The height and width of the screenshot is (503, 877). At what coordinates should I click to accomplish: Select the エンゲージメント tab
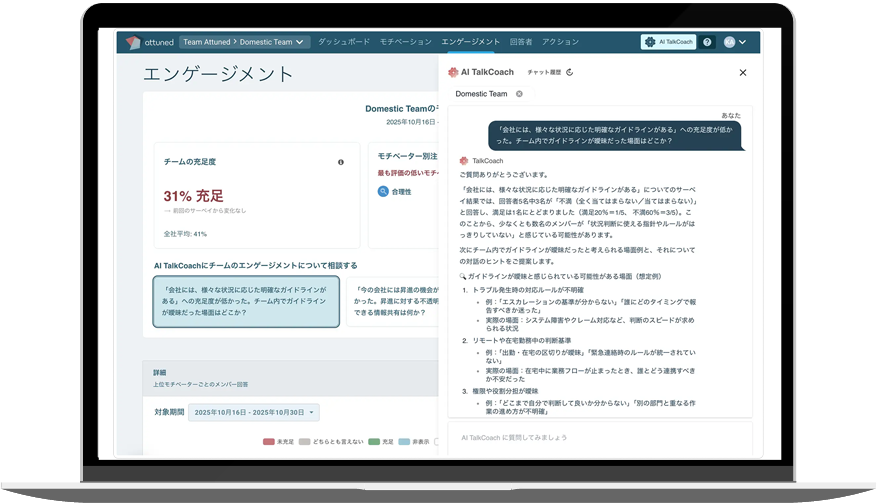(470, 42)
